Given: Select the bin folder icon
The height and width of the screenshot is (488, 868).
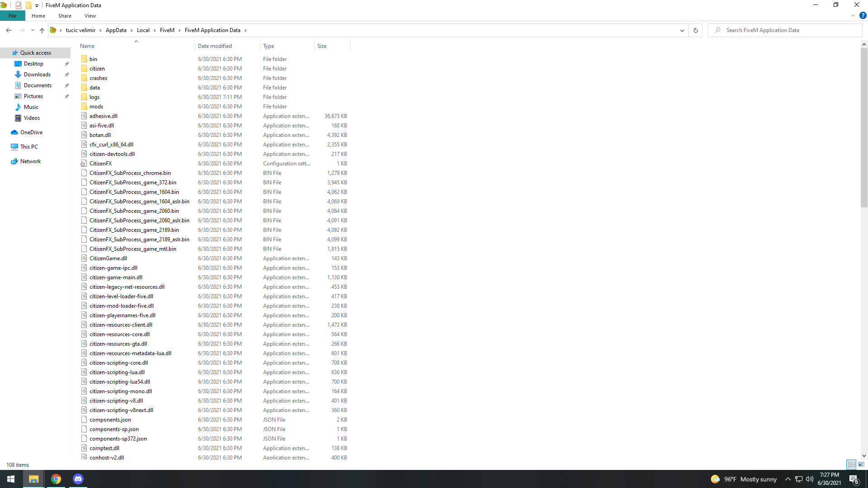Looking at the screenshot, I should pyautogui.click(x=84, y=59).
